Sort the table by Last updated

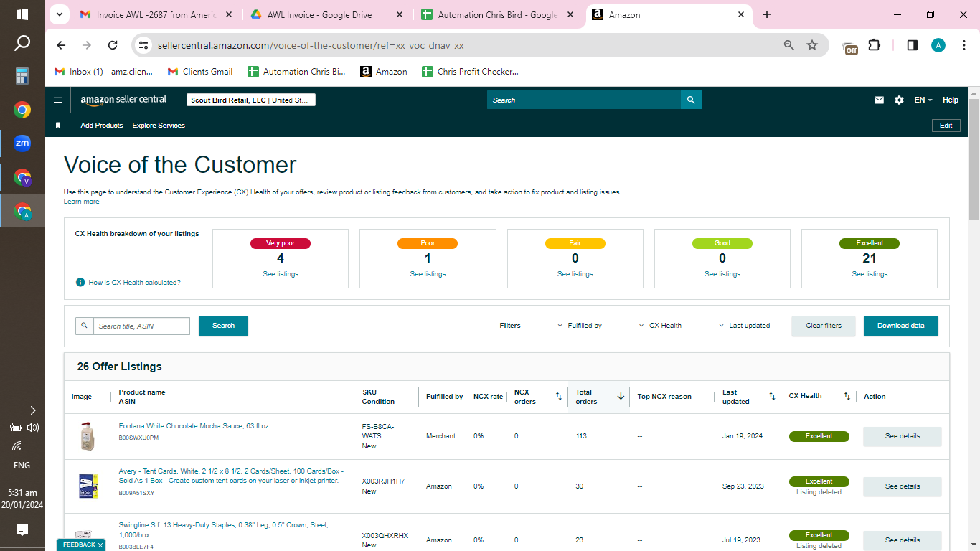coord(772,396)
